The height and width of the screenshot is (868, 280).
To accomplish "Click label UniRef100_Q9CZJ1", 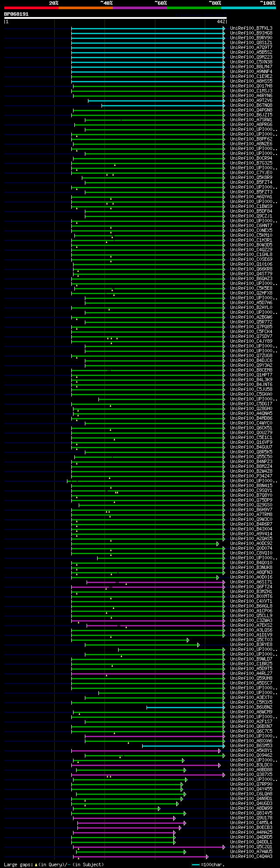I will point(251,216).
